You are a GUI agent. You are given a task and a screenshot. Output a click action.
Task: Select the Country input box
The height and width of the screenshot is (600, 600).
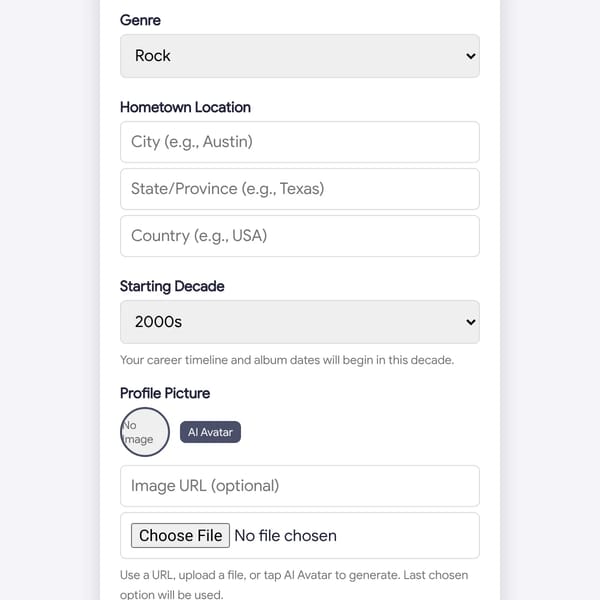(300, 236)
